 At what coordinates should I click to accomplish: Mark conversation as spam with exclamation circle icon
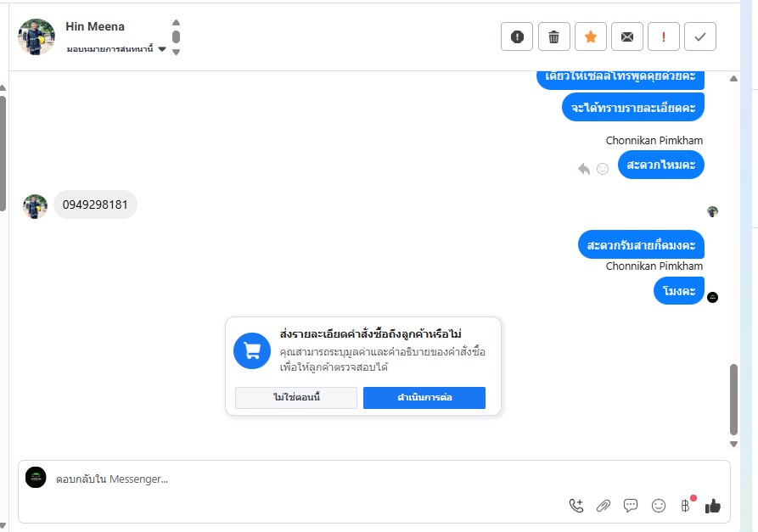[518, 36]
